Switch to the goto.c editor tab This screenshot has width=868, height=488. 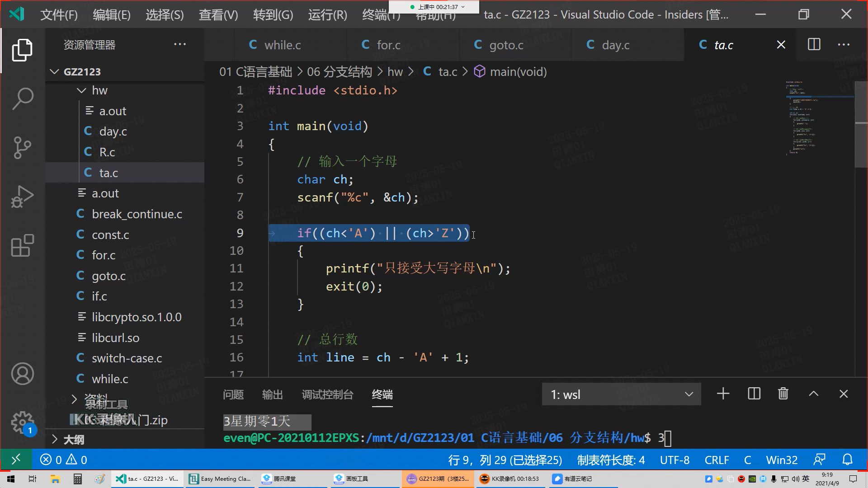506,45
